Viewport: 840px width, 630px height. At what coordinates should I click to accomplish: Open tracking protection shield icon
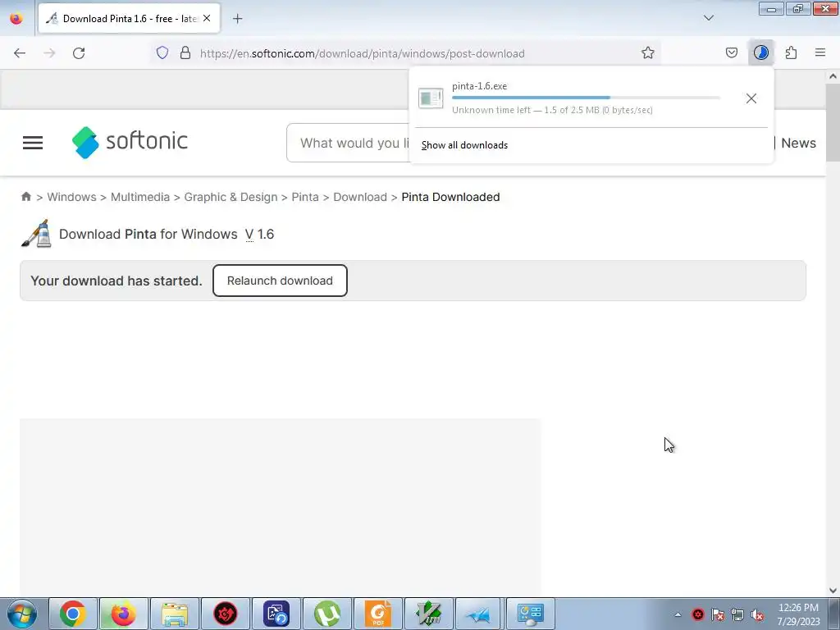tap(162, 53)
